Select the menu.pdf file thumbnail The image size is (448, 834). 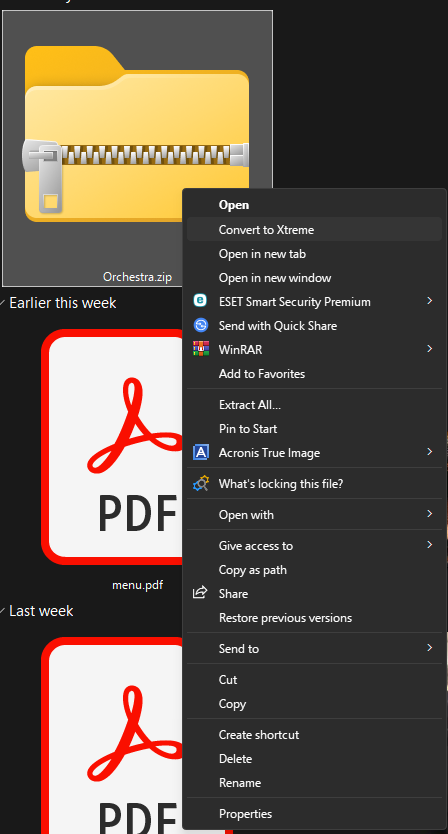coord(114,447)
